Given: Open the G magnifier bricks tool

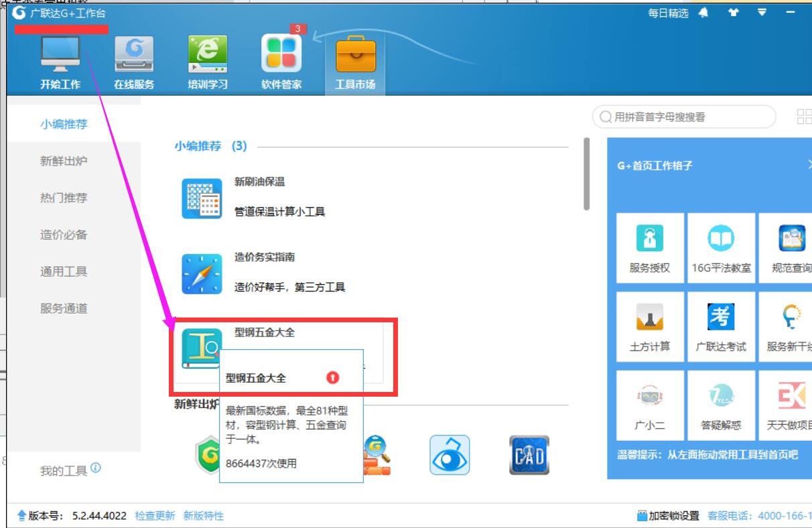Looking at the screenshot, I should pyautogui.click(x=377, y=455).
